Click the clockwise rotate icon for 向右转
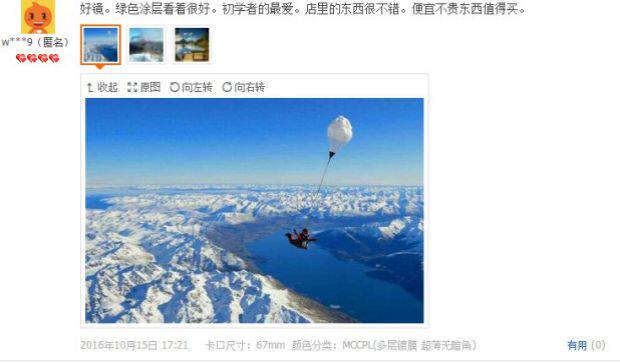Viewport: 620px width, 363px height. (x=227, y=87)
